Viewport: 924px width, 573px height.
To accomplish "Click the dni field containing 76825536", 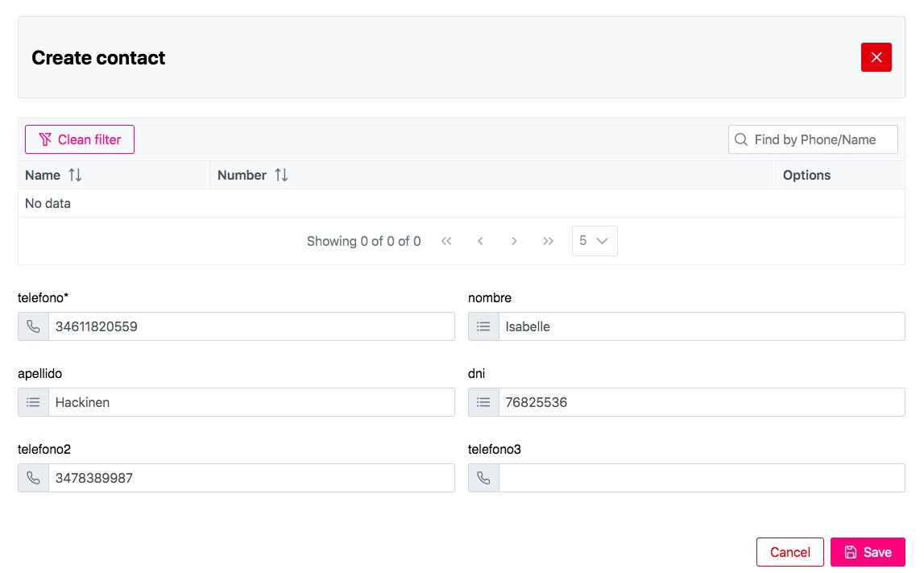I will click(x=702, y=402).
